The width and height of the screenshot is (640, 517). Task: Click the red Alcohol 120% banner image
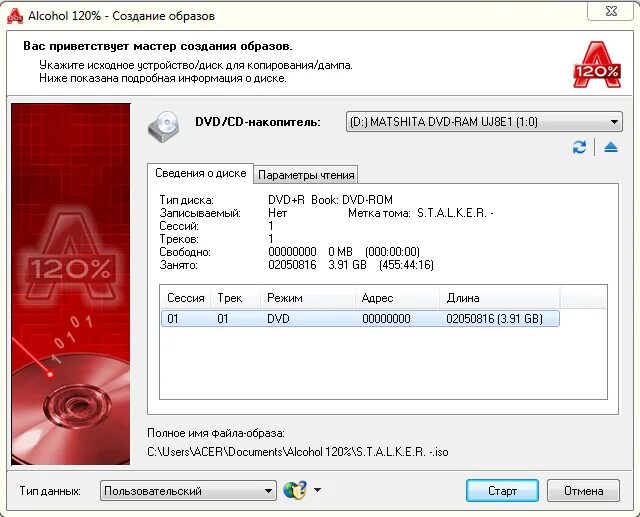tap(71, 284)
